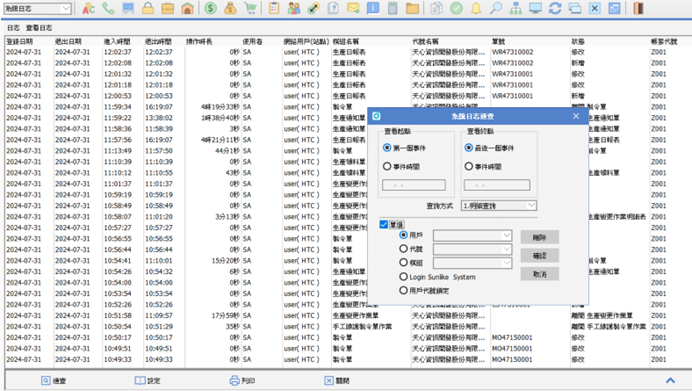The image size is (692, 391).
Task: Click entry time cell 12:02:08
Action: point(118,63)
